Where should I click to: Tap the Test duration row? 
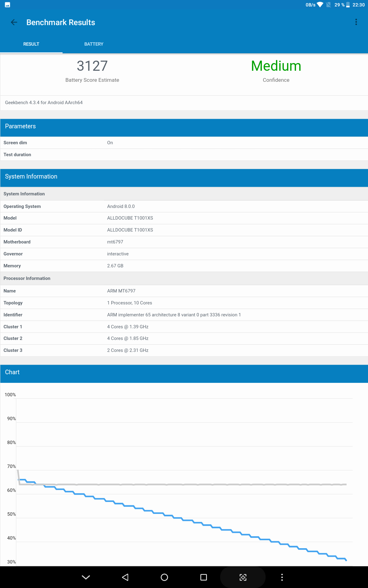[x=184, y=155]
